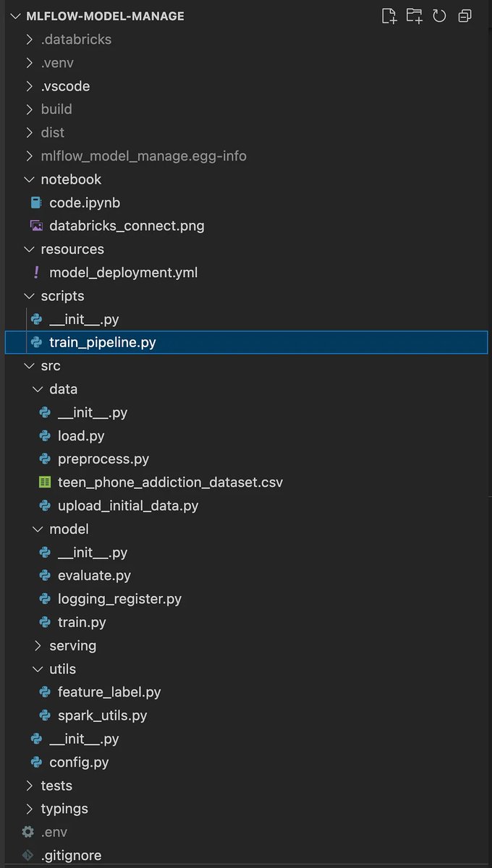Open __init__.py in scripts folder
492x868 pixels.
(x=84, y=319)
